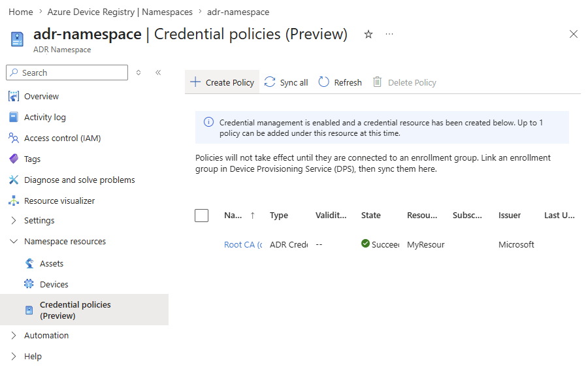Click the ADR Cred type cell
The width and height of the screenshot is (588, 371).
click(289, 245)
